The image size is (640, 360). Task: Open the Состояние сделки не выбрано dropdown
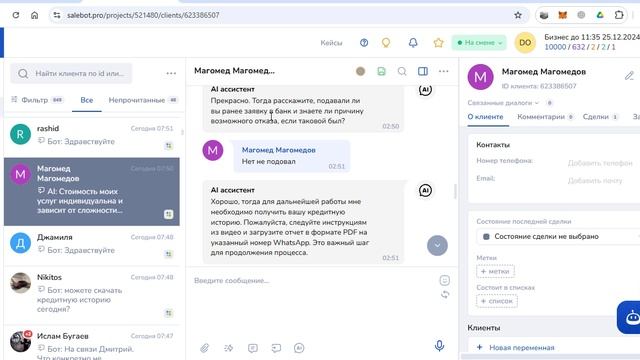point(558,236)
